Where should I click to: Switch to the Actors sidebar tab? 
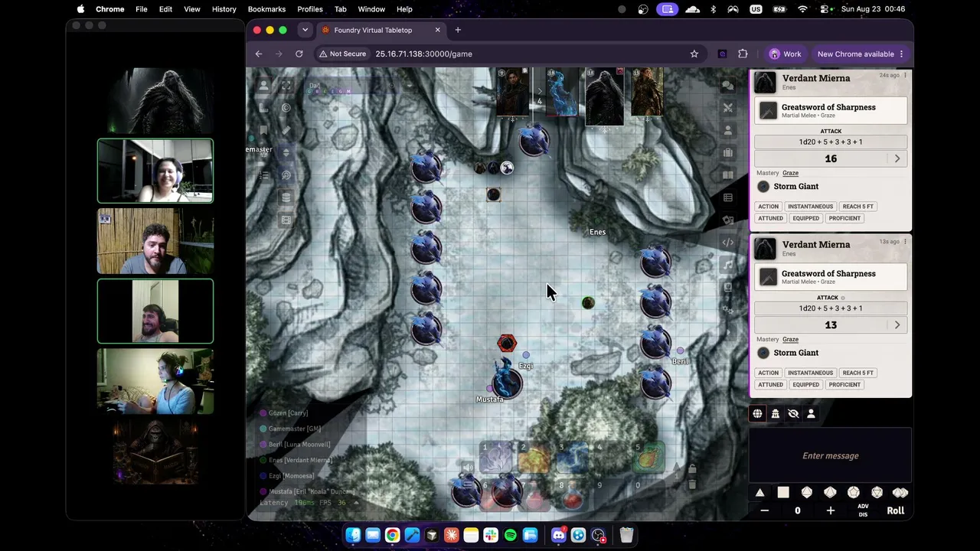(728, 130)
